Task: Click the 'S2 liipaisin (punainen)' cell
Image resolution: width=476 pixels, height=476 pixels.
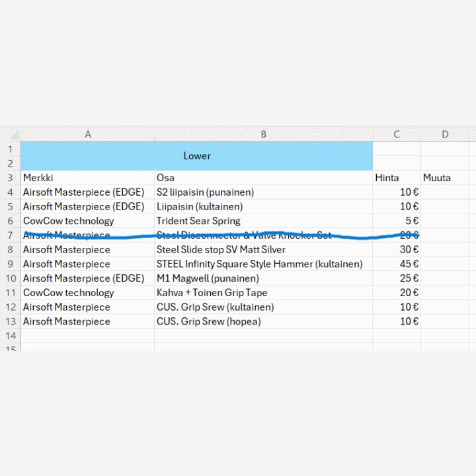Action: click(263, 192)
